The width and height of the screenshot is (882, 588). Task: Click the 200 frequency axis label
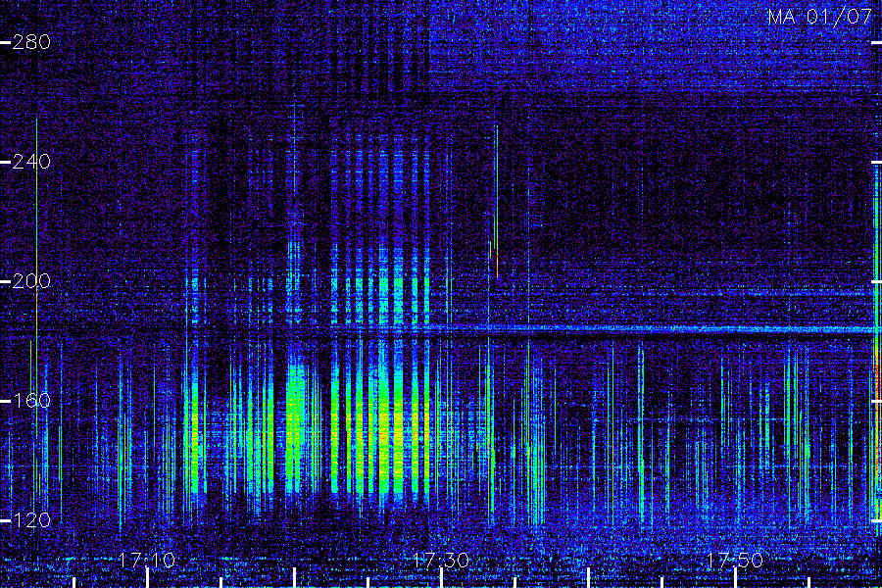[31, 281]
